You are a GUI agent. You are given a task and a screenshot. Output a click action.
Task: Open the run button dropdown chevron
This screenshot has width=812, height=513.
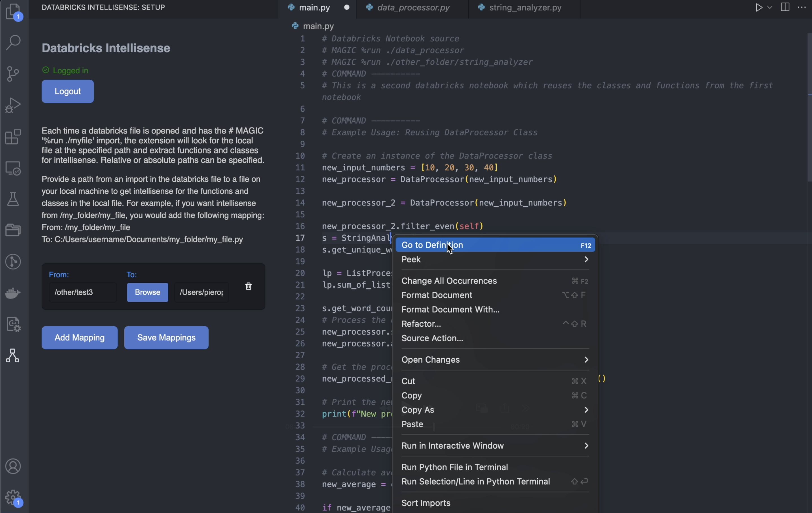point(770,7)
